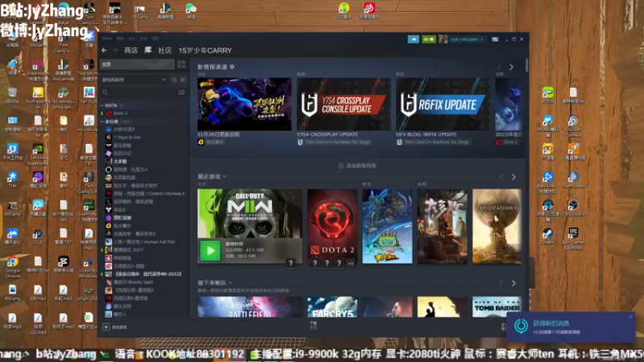Image resolution: width=644 pixels, height=362 pixels.
Task: Open KOOK desktop shortcut
Action: (548, 95)
